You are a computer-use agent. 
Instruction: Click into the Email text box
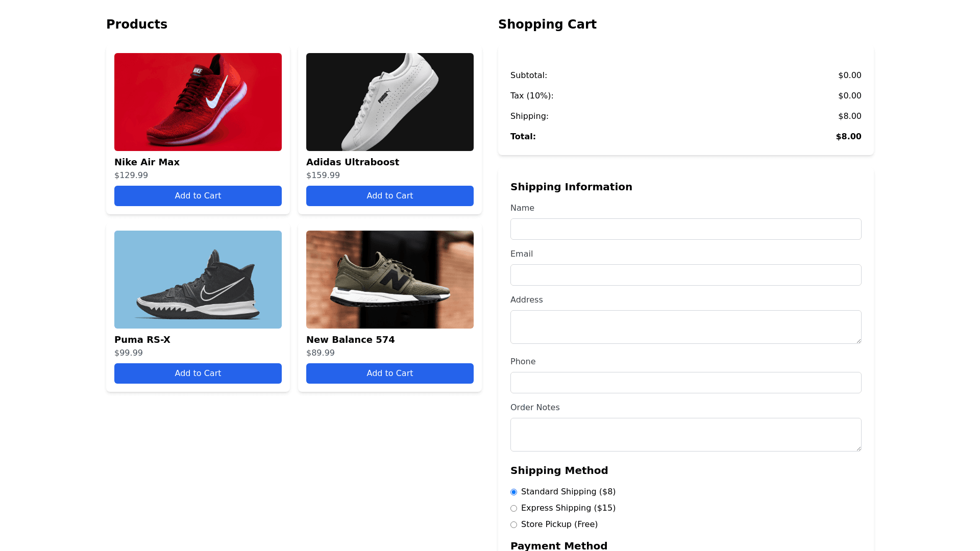685,275
